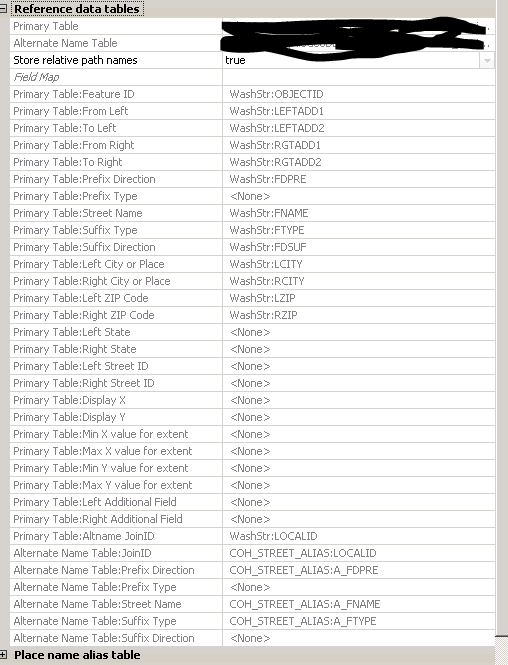This screenshot has height=665, width=508.
Task: Click the COH_STREET_ALIAS:A_FNAME value cell
Action: [x=358, y=604]
